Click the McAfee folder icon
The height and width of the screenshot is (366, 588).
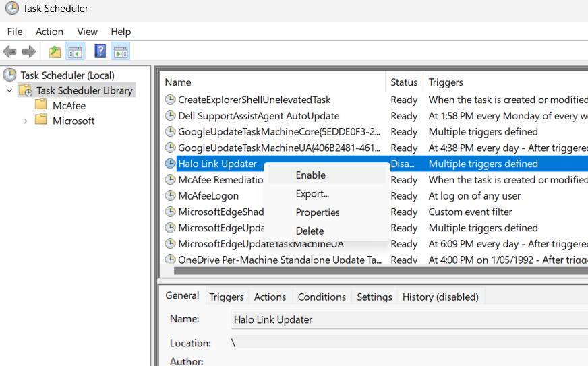tap(41, 105)
